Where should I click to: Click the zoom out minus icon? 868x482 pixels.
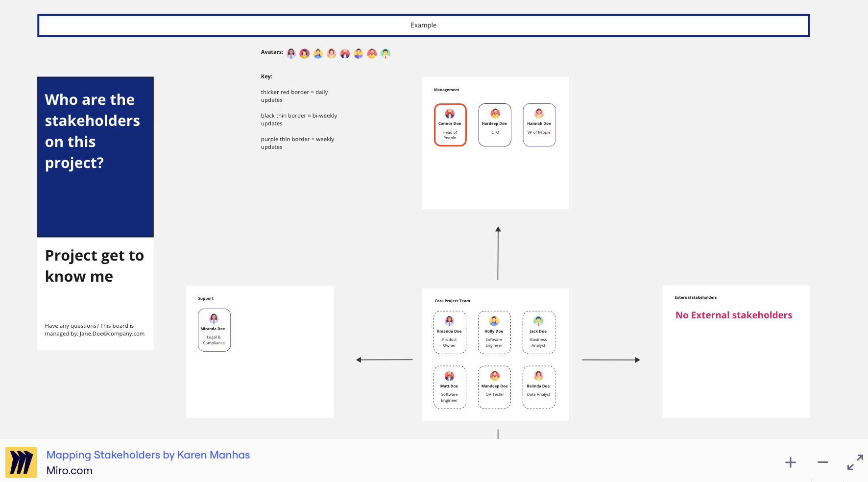pos(822,462)
